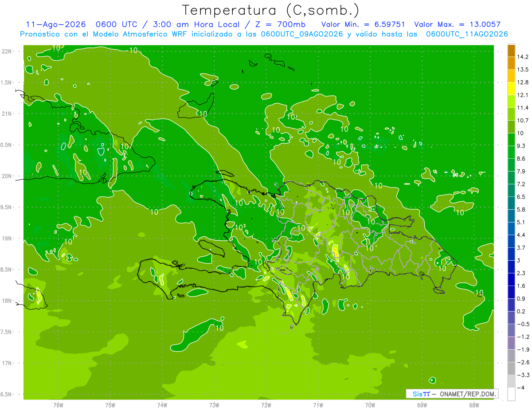Click the '2.3' color scale value

pyautogui.click(x=521, y=273)
